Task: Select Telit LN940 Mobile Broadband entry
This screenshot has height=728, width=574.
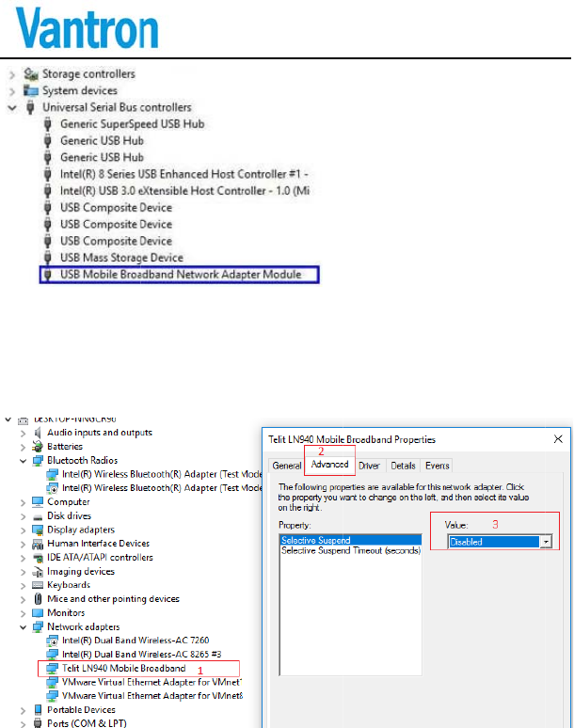Action: (124, 669)
